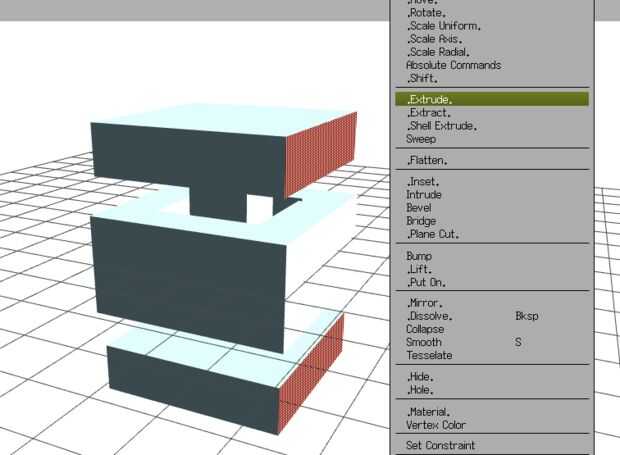Click the Scale Axis command
This screenshot has width=620, height=455.
[492, 39]
